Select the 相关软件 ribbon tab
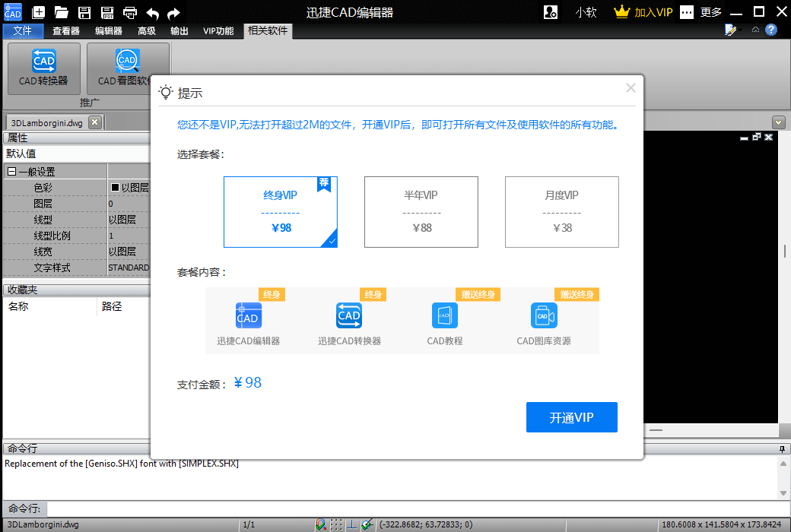 pyautogui.click(x=268, y=30)
